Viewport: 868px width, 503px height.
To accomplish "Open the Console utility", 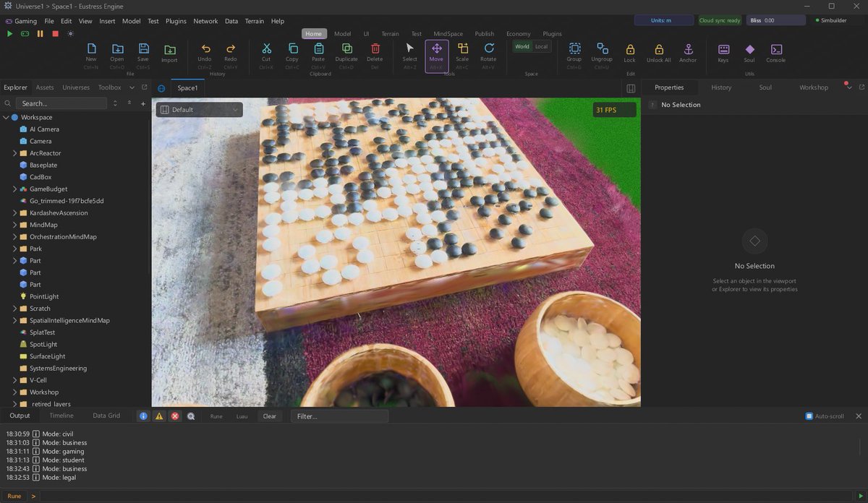I will [775, 53].
